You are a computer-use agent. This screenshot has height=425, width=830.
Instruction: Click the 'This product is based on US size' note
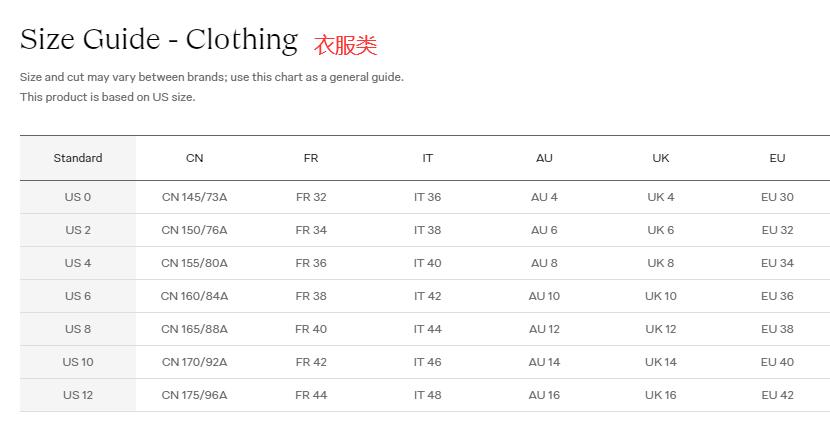click(108, 97)
